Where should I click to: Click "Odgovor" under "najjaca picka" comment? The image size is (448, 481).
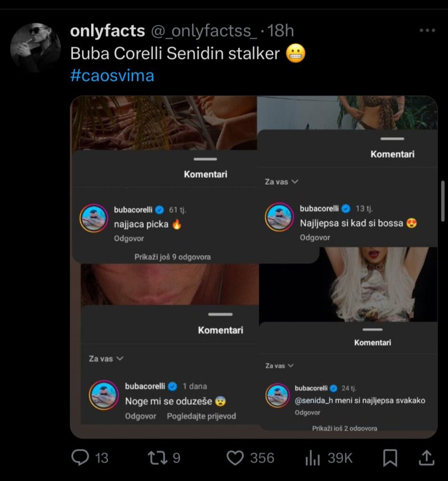click(x=129, y=239)
